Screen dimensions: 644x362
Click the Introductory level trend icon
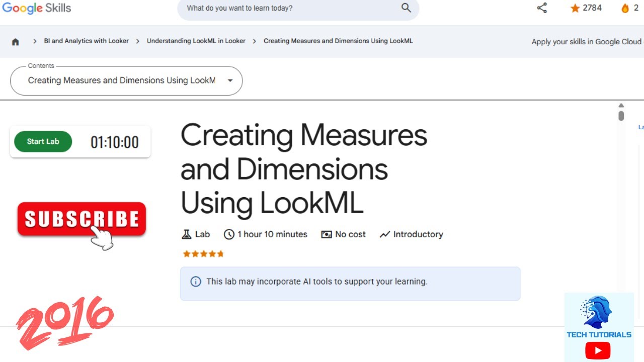point(385,234)
